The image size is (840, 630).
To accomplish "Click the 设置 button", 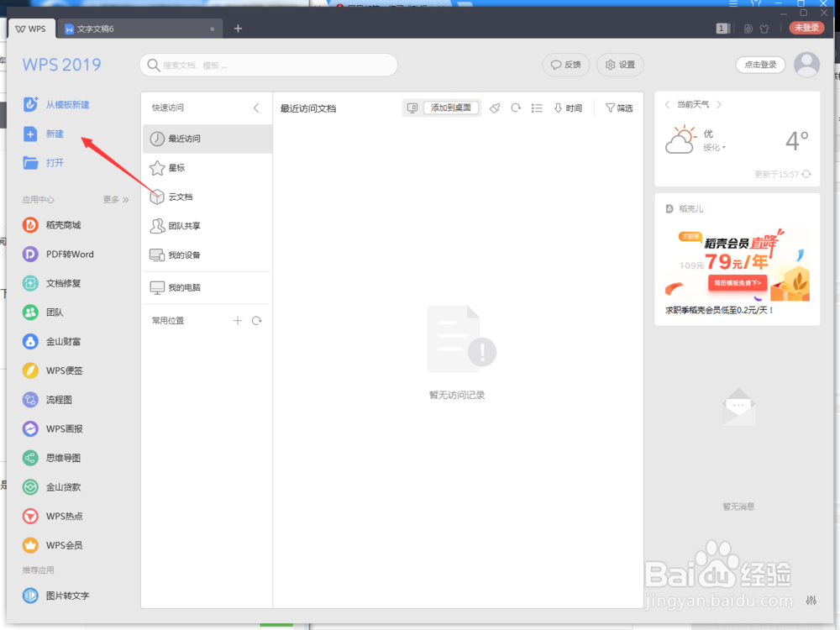I will coord(621,65).
